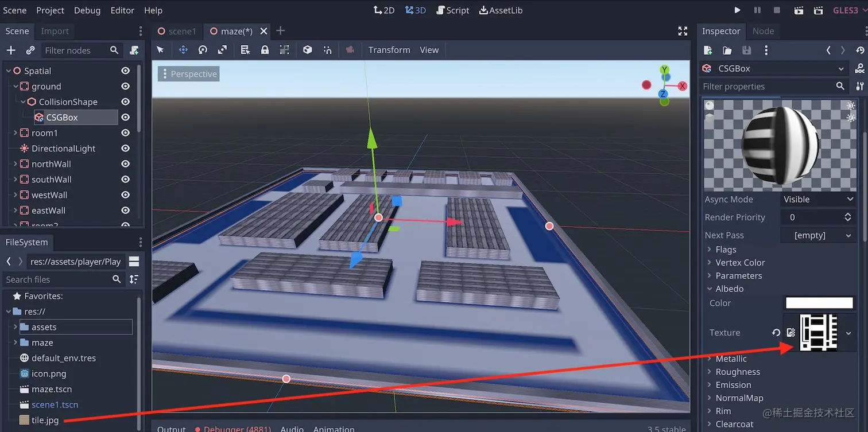This screenshot has width=868, height=432.
Task: Select the viewport Select Mode arrow tool
Action: 160,50
